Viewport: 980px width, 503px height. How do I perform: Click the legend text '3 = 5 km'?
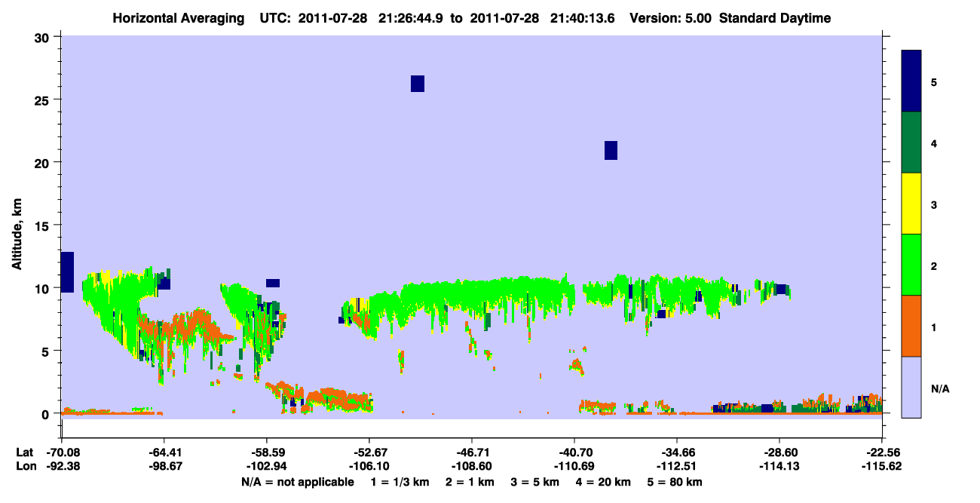[x=537, y=482]
